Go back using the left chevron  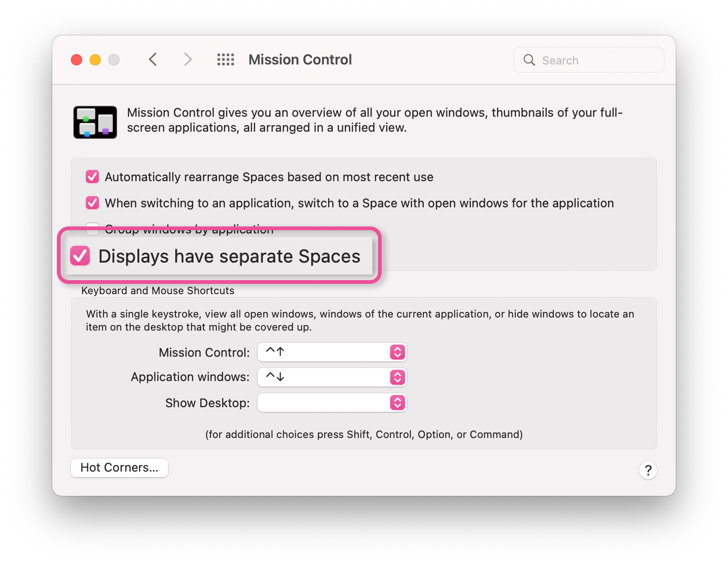pos(153,60)
